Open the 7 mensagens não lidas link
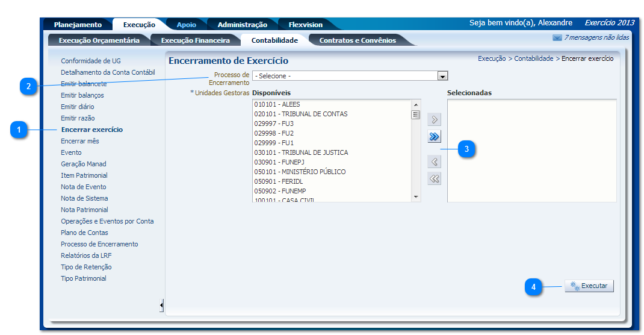This screenshot has width=644, height=335. (x=596, y=37)
